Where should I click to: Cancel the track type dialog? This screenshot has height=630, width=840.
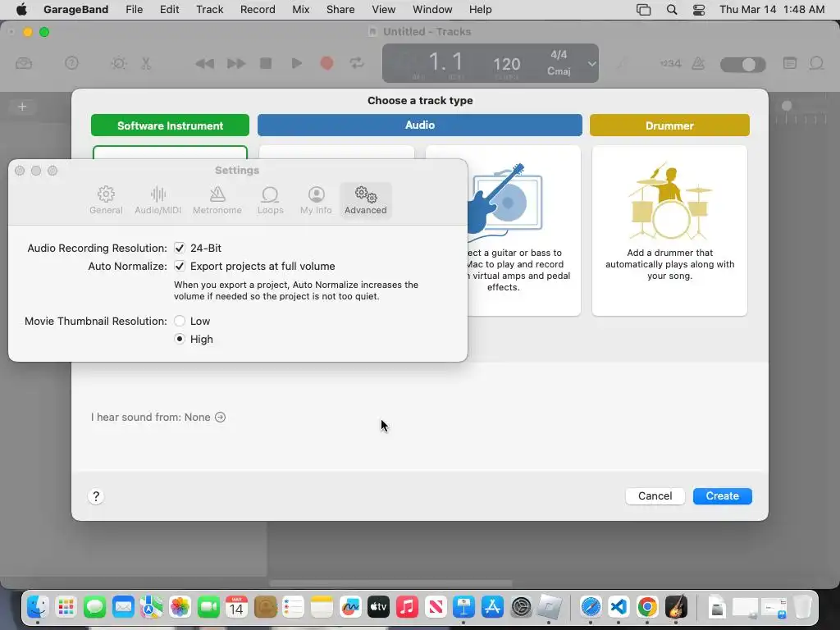[655, 496]
